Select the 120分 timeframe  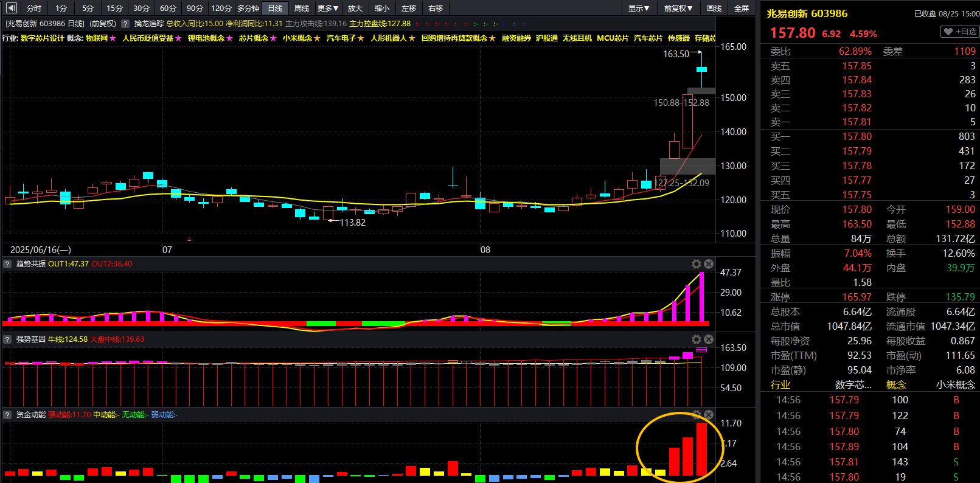[221, 8]
